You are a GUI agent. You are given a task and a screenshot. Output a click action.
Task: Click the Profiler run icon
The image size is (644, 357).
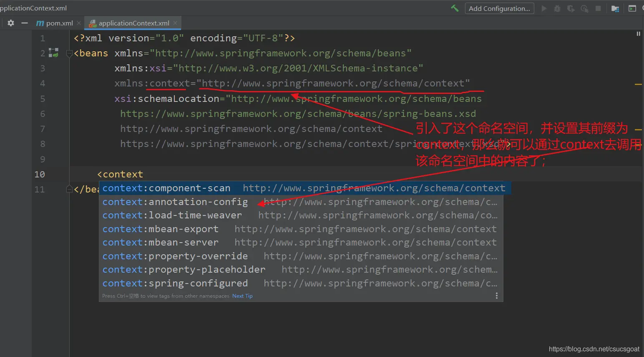585,8
